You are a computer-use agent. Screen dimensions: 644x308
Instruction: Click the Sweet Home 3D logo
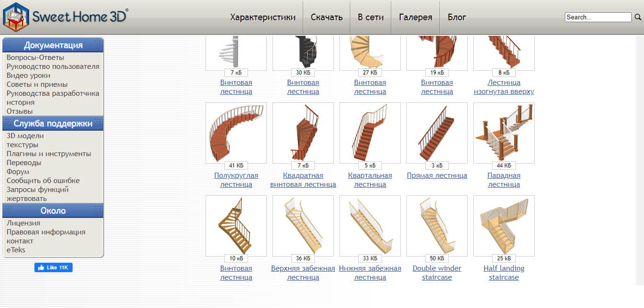[x=65, y=17]
